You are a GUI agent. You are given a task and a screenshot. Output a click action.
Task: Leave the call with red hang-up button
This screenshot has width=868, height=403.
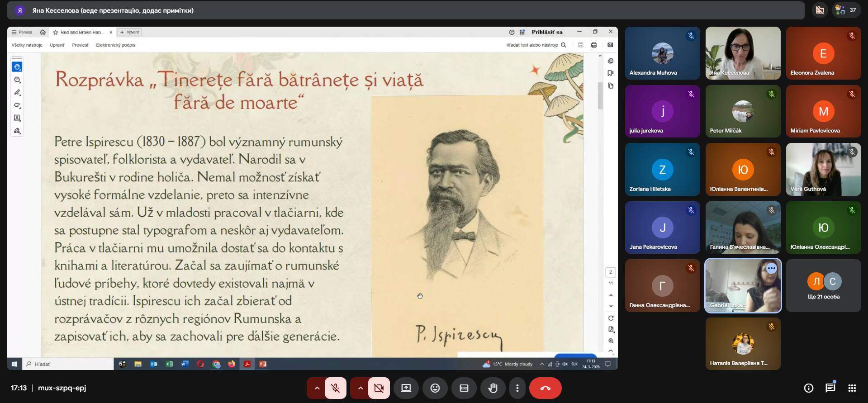click(x=545, y=388)
